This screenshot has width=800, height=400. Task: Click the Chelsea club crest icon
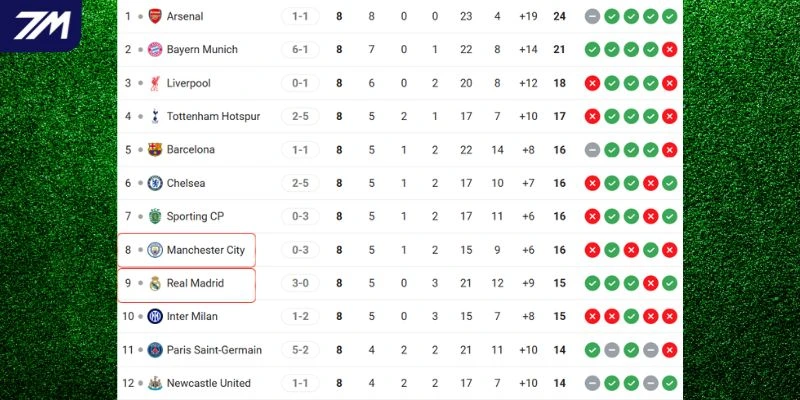155,183
